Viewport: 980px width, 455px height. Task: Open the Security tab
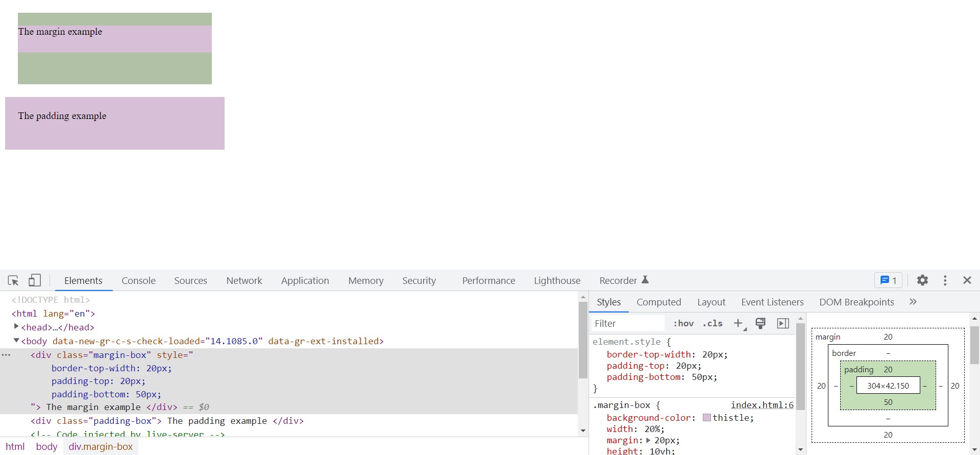coord(419,280)
